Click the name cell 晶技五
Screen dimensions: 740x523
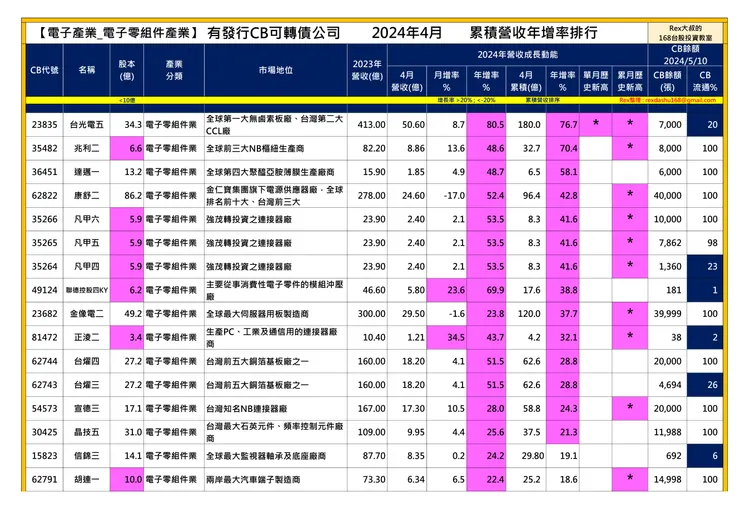(x=86, y=432)
